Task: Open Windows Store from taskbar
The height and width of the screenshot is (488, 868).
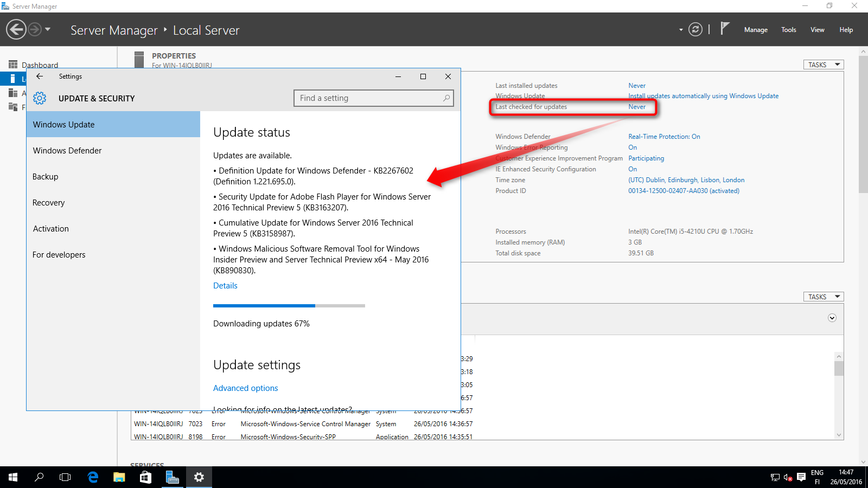Action: click(145, 477)
